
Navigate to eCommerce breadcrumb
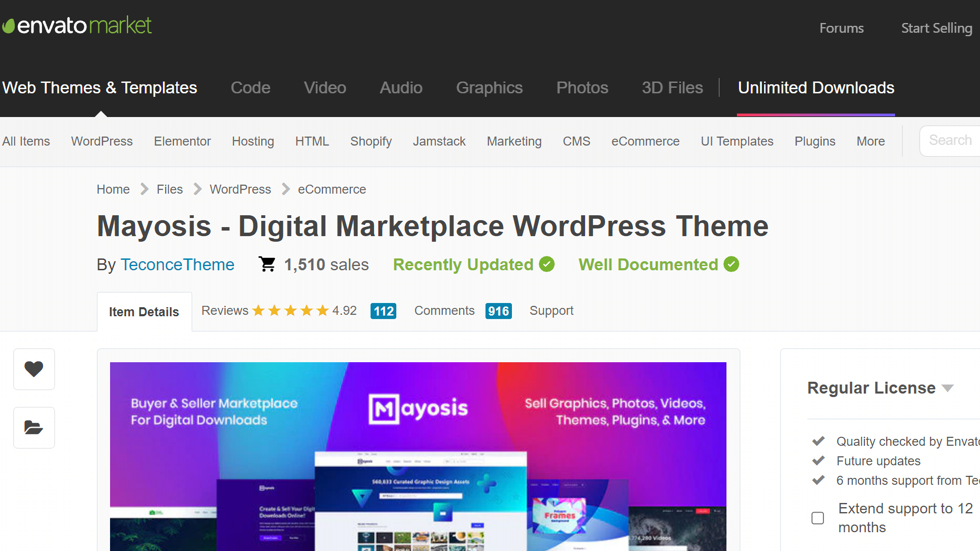coord(331,189)
